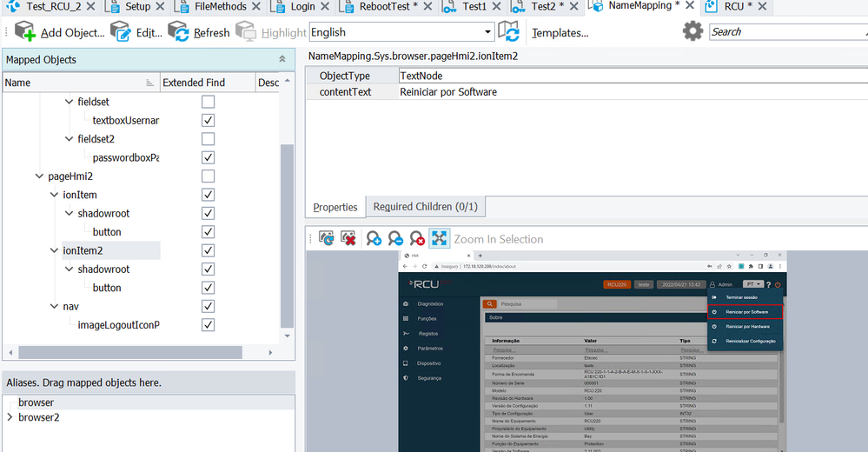Click the update image icon in image toolbar

click(327, 238)
